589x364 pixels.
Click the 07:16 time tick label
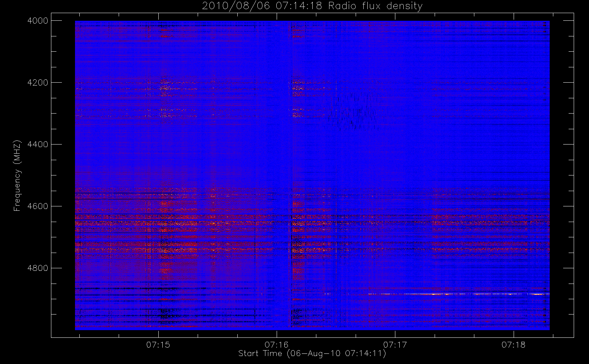point(277,345)
